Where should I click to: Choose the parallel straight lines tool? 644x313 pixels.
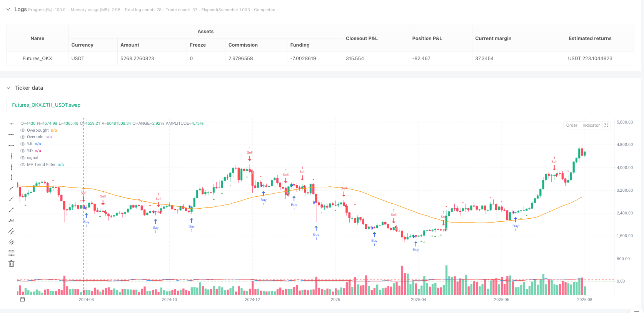(12, 242)
